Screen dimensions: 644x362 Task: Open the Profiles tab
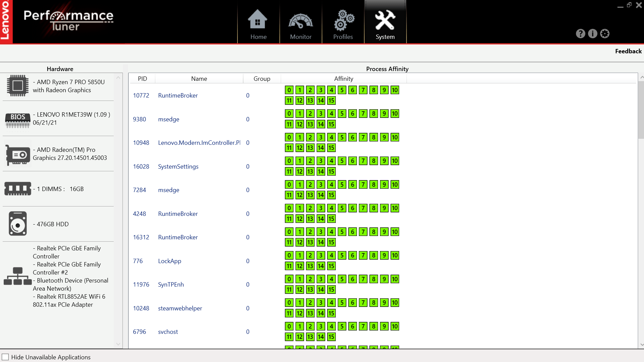(x=343, y=22)
